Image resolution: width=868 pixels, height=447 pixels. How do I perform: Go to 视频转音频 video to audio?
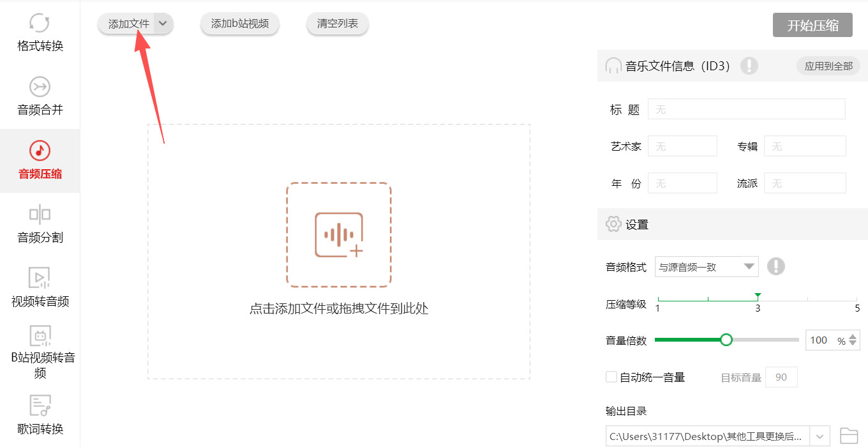point(40,289)
